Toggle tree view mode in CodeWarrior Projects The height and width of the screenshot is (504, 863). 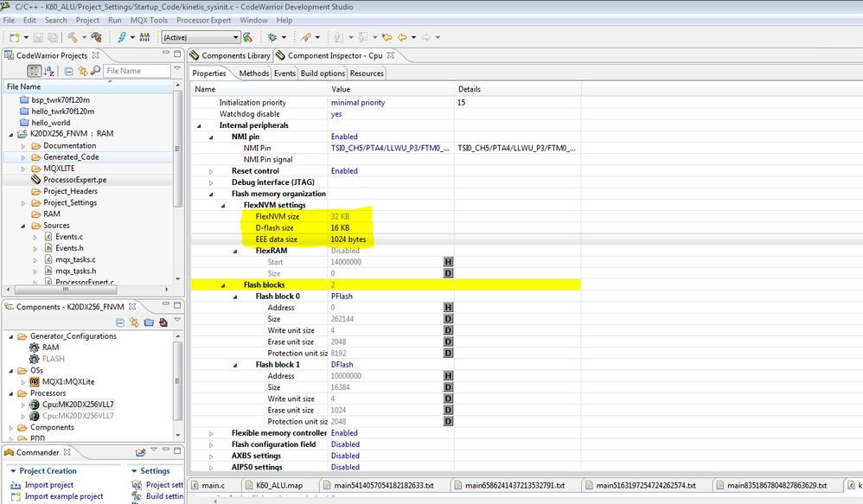tap(34, 71)
